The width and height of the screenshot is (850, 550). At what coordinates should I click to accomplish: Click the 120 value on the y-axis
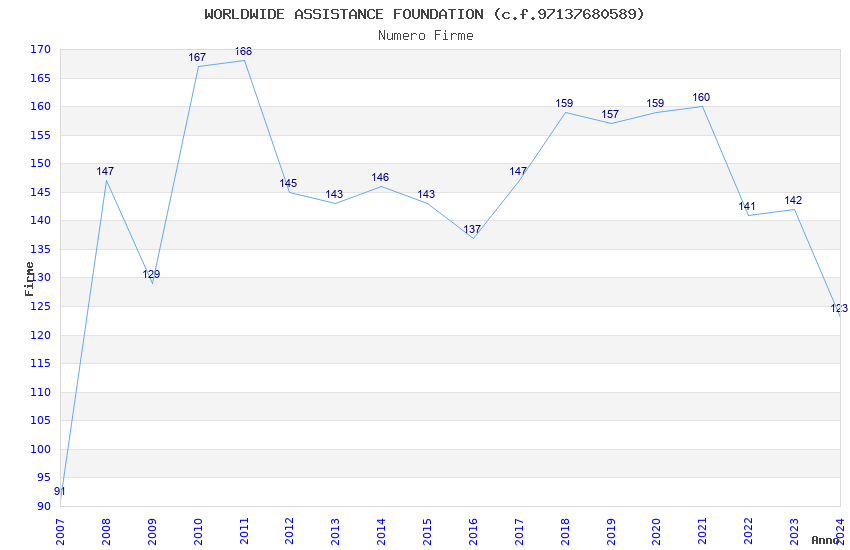[x=41, y=335]
